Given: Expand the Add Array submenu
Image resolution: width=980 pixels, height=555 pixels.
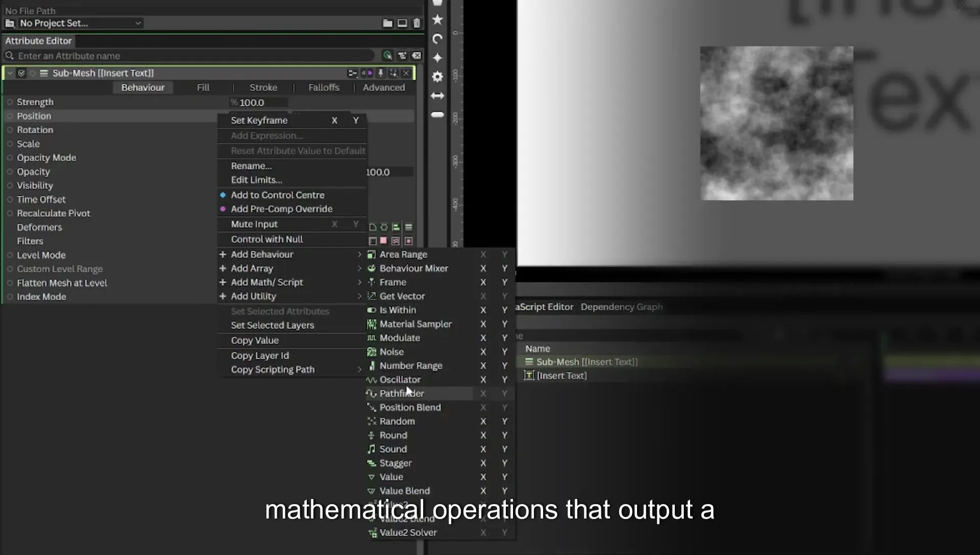Looking at the screenshot, I should click(291, 268).
